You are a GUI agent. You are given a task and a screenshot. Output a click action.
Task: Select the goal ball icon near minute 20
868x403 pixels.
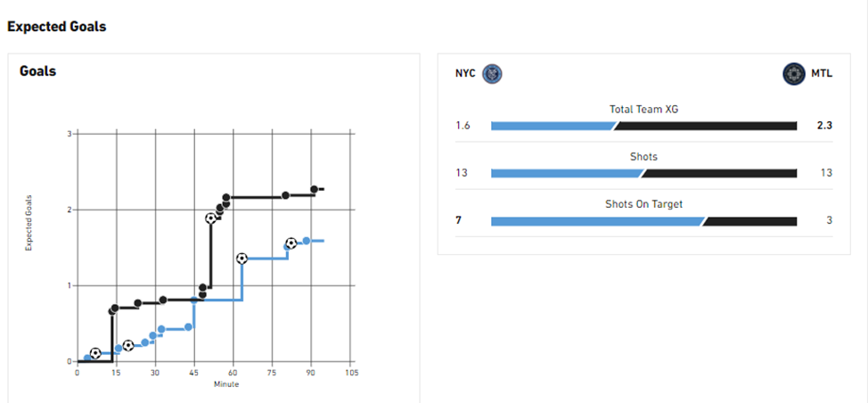[x=127, y=345]
